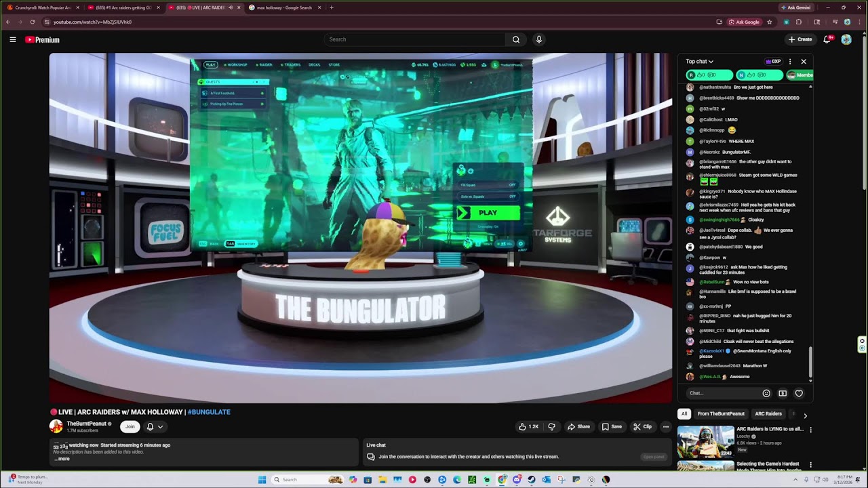Open the #BUNGULATE hashtag link

(x=209, y=412)
